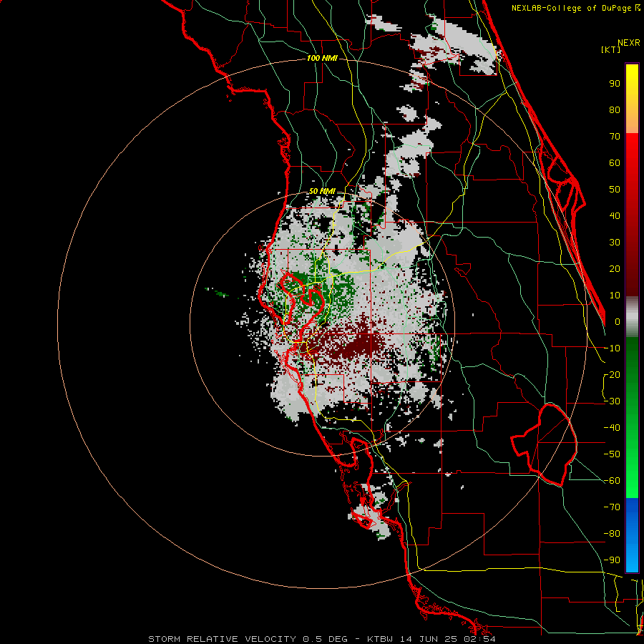This screenshot has width=644, height=644.
Task: Click the positive "40" scale label
Action: pyautogui.click(x=615, y=216)
